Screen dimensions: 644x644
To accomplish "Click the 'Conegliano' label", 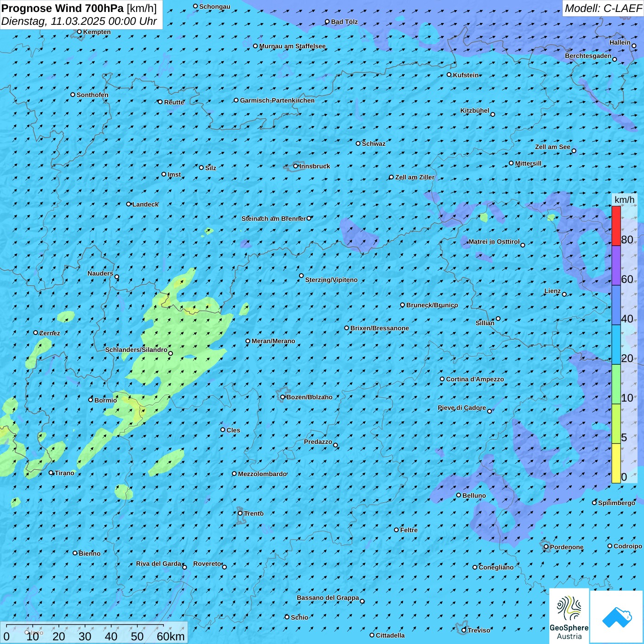I will point(496,567).
